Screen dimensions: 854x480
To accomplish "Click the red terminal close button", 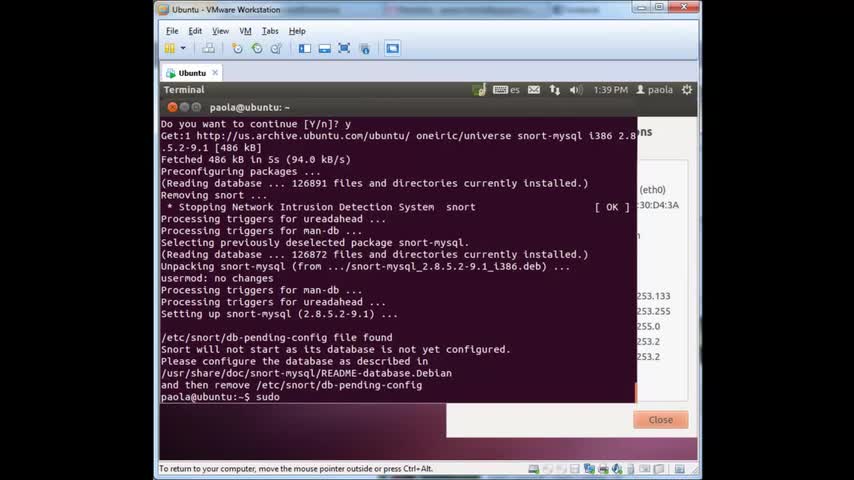I will coord(173,107).
